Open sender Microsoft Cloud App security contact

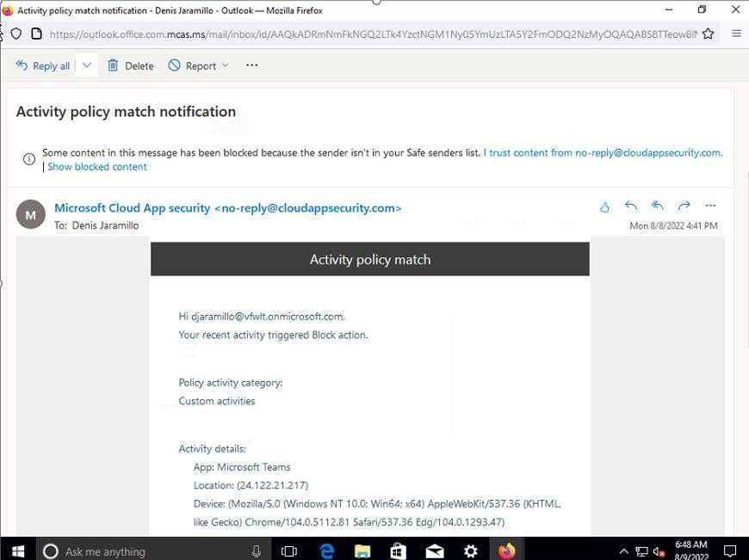228,208
